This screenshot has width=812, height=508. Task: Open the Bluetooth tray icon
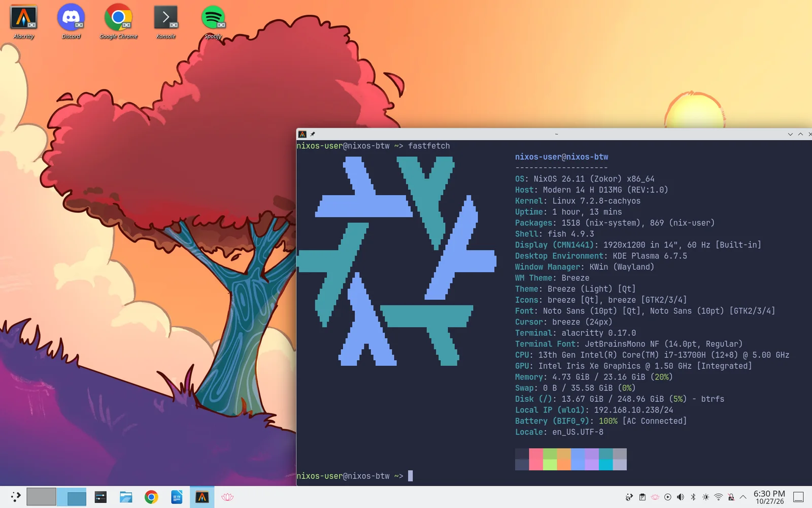tap(693, 497)
